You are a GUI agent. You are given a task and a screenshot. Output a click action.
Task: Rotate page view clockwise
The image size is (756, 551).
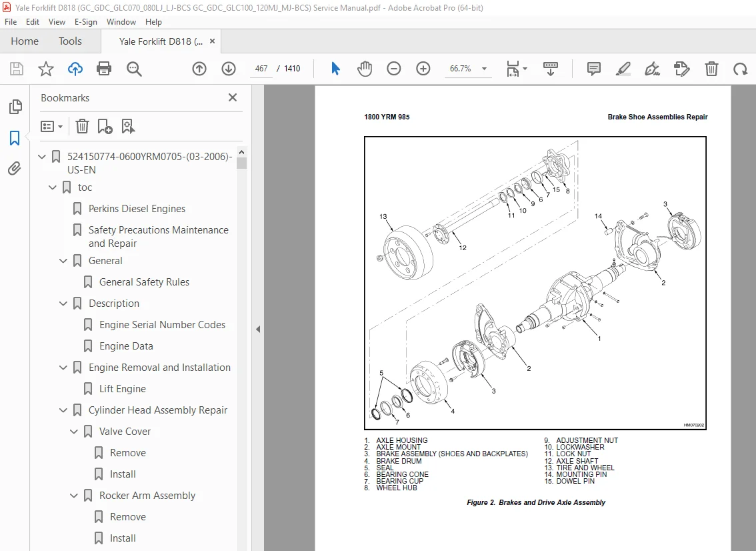point(741,69)
